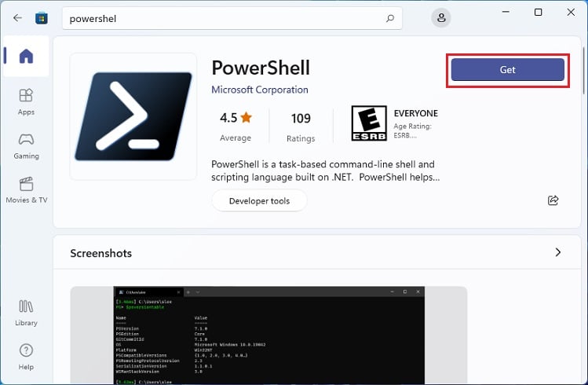Go back with the back arrow
The height and width of the screenshot is (385, 588).
pos(17,18)
